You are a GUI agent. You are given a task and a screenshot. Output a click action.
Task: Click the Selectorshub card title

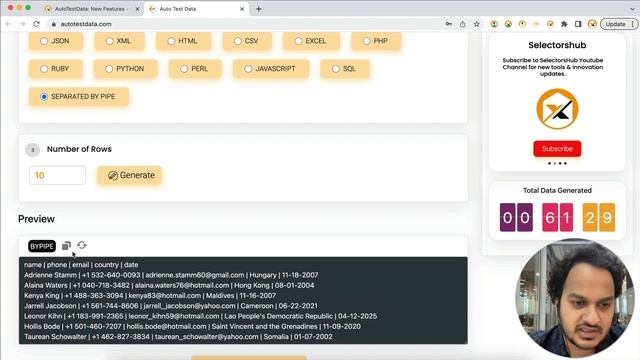point(557,45)
